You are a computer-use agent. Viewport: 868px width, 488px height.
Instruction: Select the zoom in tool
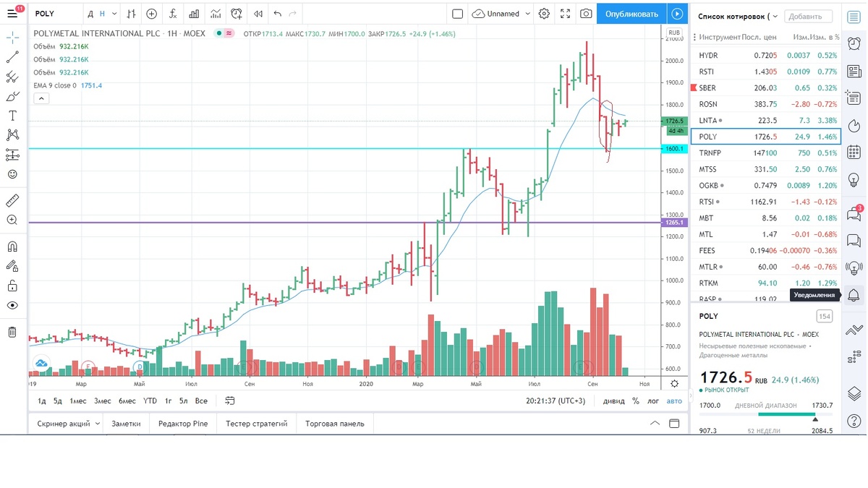coord(12,220)
